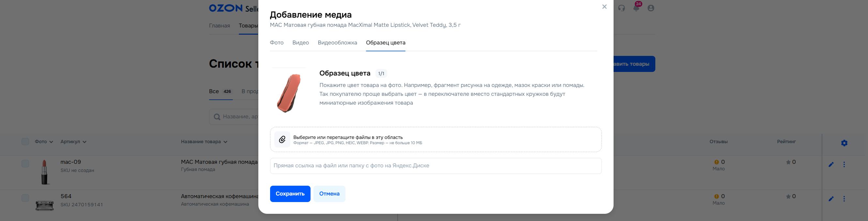
Task: Click the Yandex Disk link input field
Action: tap(436, 166)
